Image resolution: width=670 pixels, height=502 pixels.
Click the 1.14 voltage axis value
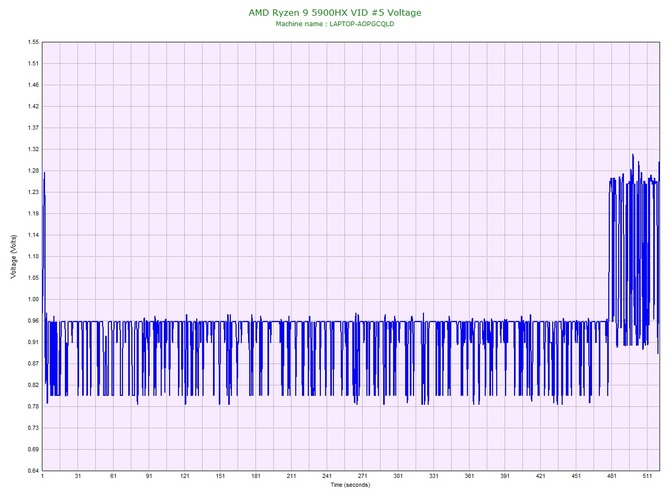[x=33, y=235]
